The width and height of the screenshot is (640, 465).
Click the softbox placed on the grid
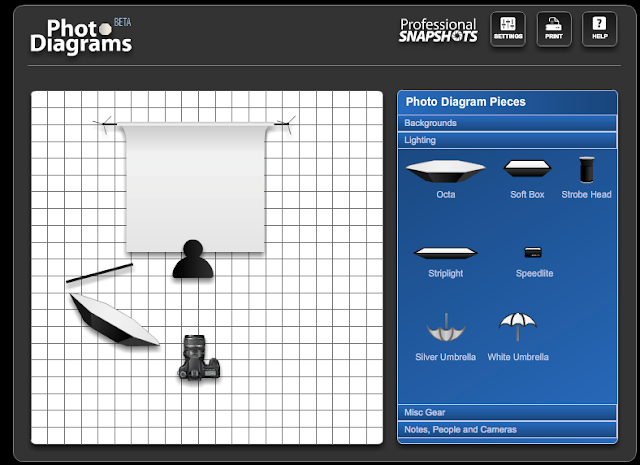click(x=114, y=320)
